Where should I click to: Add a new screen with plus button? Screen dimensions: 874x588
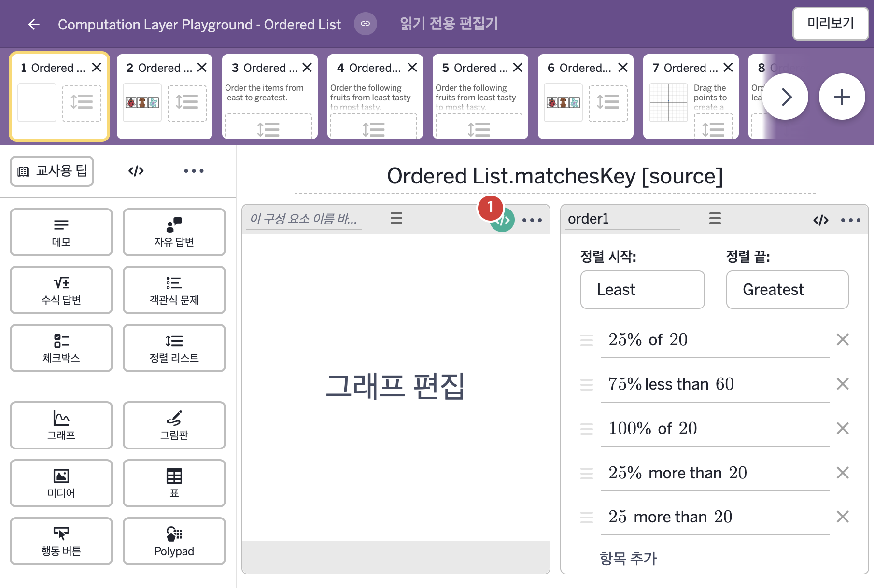click(x=842, y=97)
